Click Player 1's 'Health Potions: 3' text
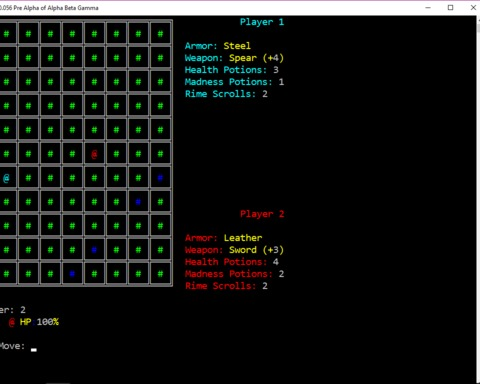480x384 pixels. pyautogui.click(x=232, y=70)
